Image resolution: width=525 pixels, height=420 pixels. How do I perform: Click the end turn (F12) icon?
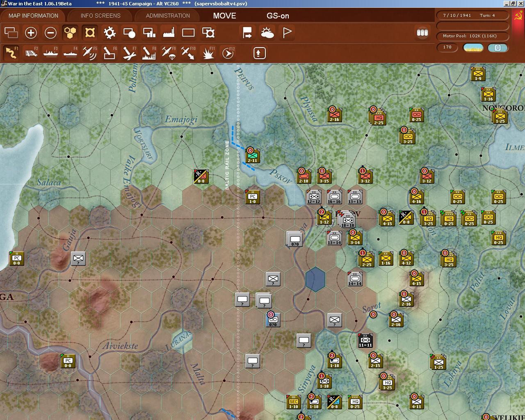228,53
